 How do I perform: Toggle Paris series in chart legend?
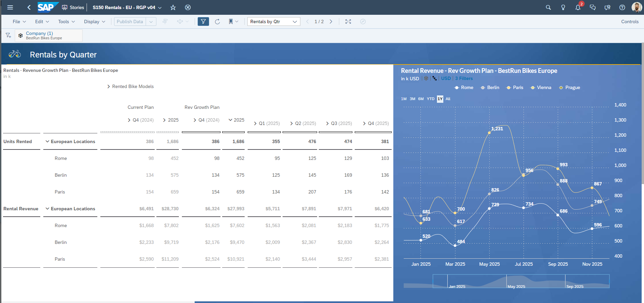pos(515,87)
